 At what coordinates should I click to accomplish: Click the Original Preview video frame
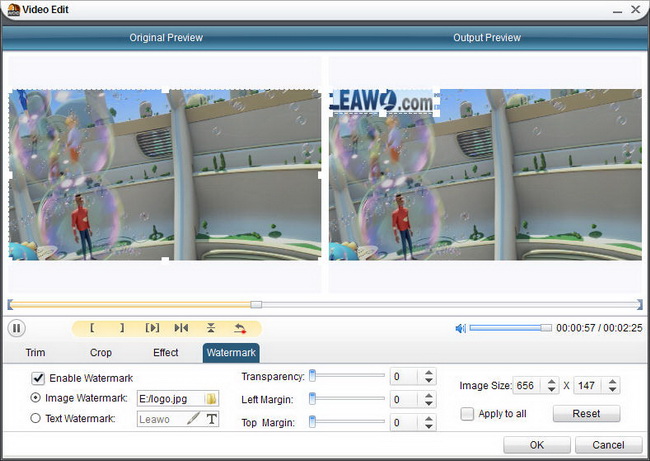pos(165,175)
